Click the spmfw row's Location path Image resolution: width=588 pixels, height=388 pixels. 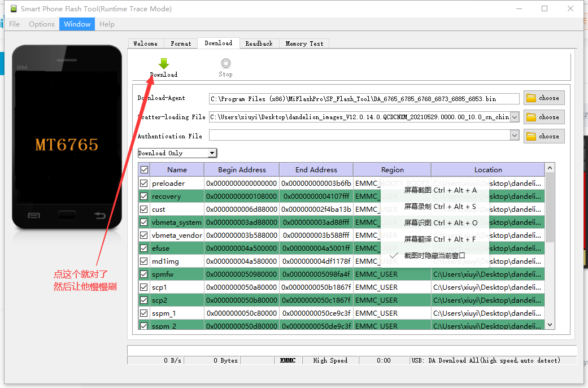pos(487,274)
